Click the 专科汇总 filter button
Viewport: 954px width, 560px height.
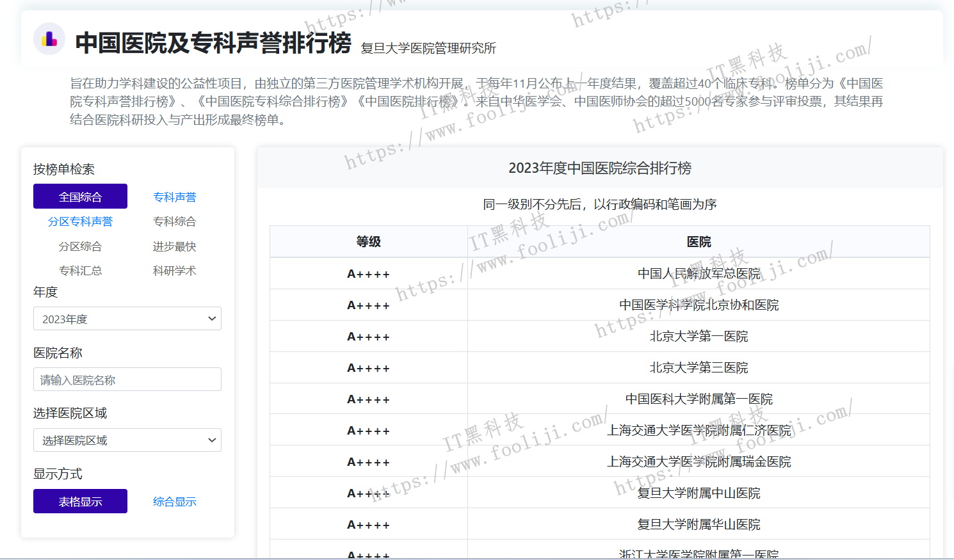click(x=80, y=270)
